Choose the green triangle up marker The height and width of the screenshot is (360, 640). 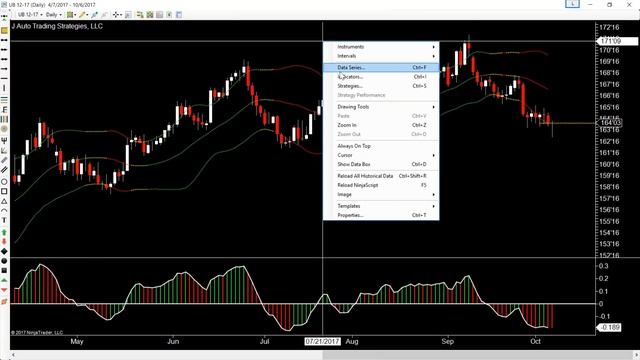(4, 280)
